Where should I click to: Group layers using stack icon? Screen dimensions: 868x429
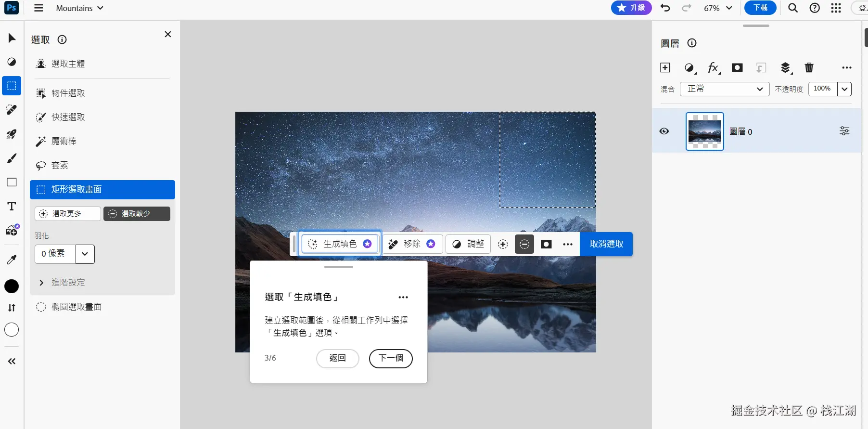click(786, 68)
